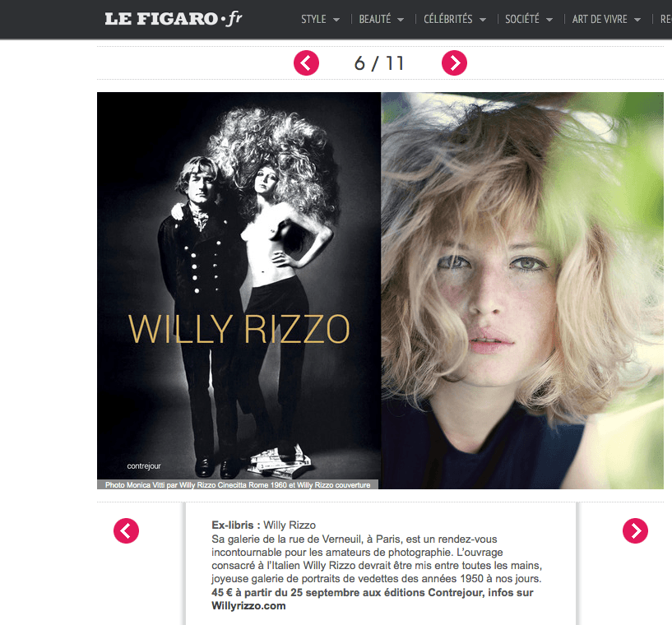Open the Le Figaro.fr logo homepage
The height and width of the screenshot is (625, 672).
pos(174,19)
